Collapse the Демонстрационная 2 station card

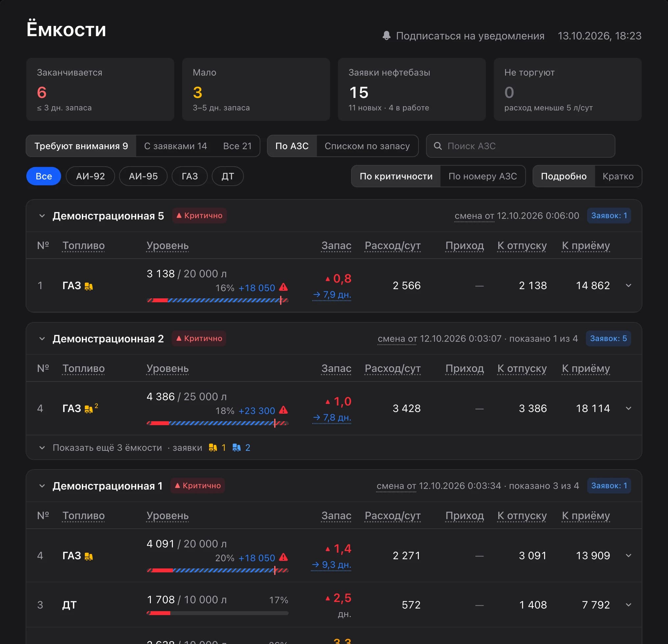(42, 339)
